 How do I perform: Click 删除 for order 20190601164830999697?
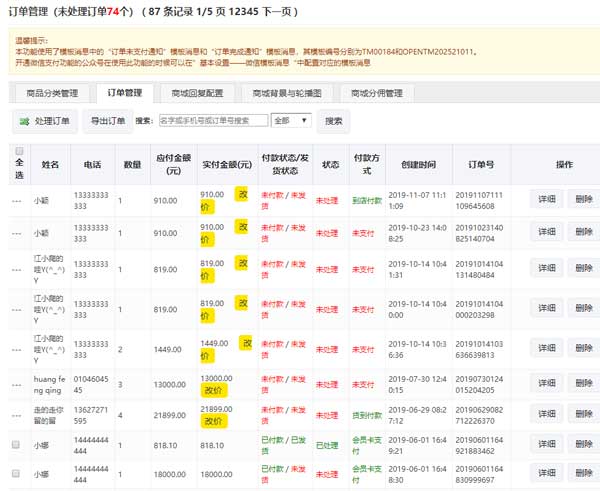pos(584,473)
